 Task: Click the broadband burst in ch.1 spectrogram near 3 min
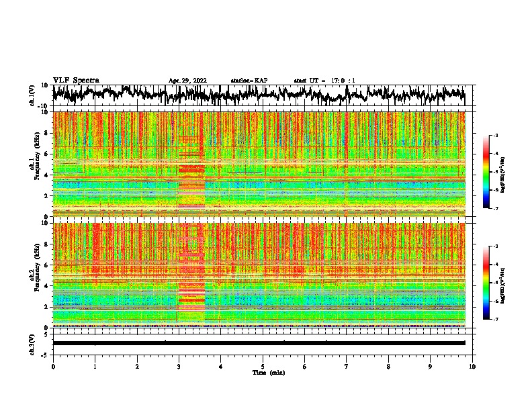coord(191,164)
